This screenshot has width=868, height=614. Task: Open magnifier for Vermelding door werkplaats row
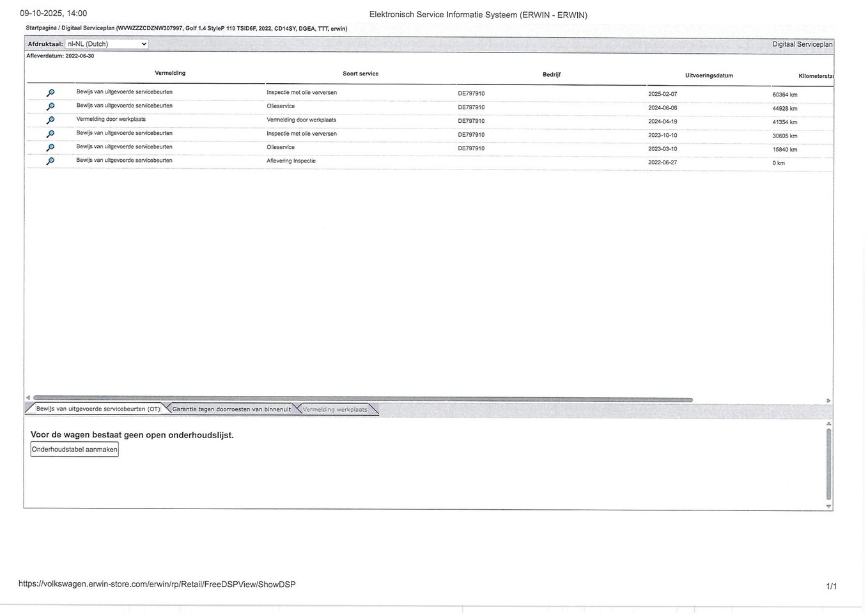pos(50,120)
